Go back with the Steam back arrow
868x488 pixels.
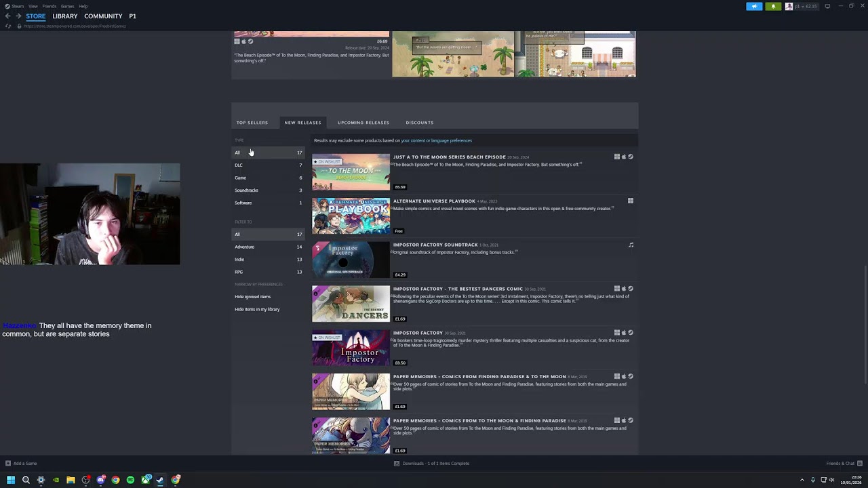click(7, 16)
